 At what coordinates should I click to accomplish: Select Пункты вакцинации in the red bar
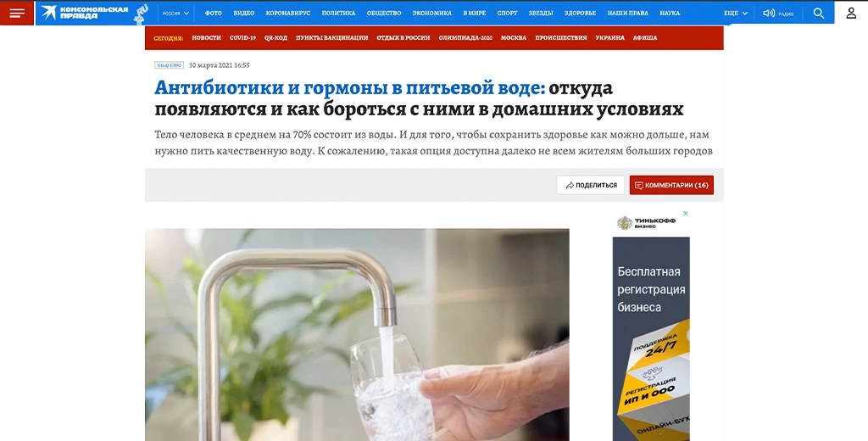pyautogui.click(x=331, y=37)
